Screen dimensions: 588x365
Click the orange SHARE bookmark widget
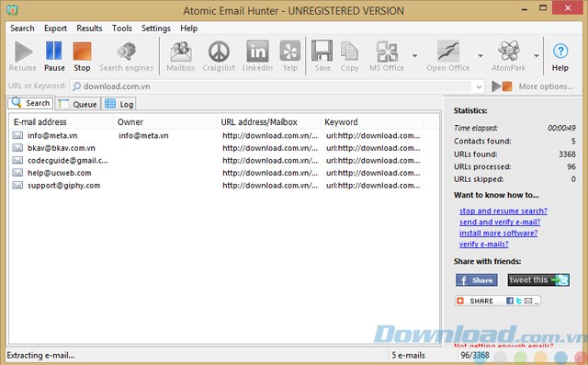pyautogui.click(x=497, y=301)
